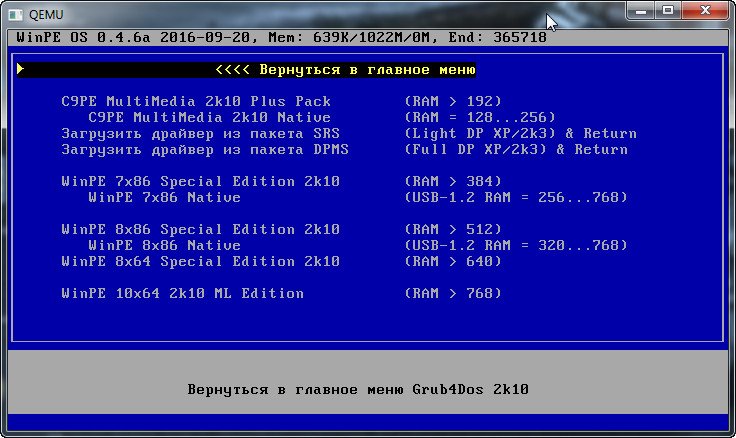This screenshot has height=438, width=736.
Task: Click "(RAM > 768)" requirement text
Action: tap(453, 293)
